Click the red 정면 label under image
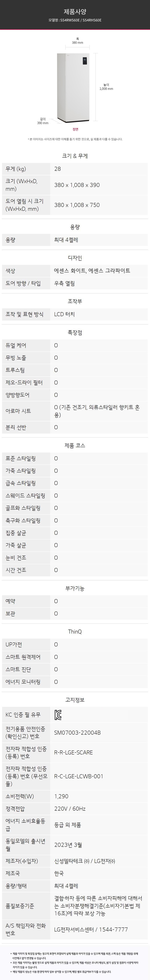 [75, 129]
